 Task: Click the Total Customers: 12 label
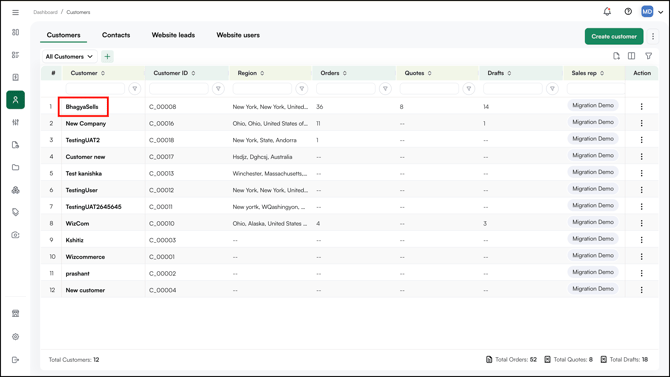point(74,360)
